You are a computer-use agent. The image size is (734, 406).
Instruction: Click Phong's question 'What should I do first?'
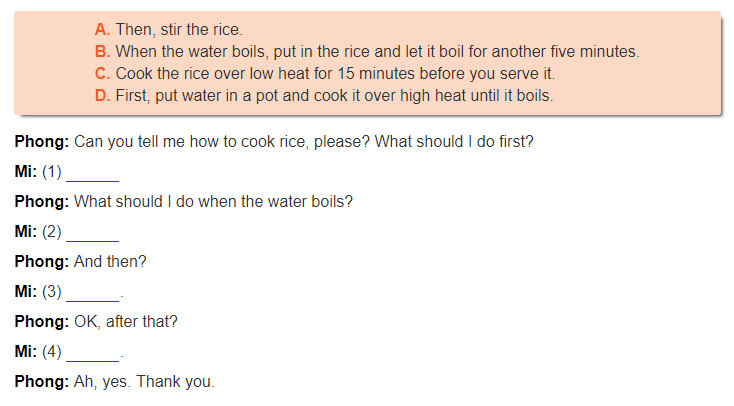click(x=454, y=141)
